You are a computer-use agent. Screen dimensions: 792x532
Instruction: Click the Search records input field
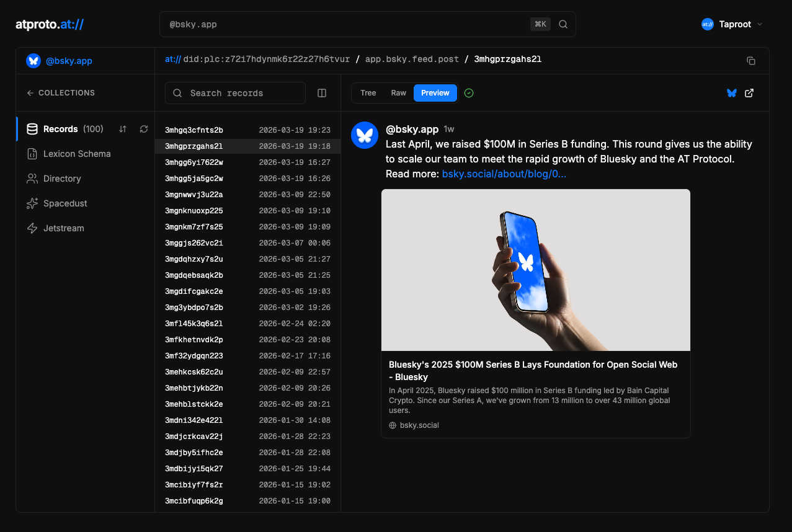242,93
